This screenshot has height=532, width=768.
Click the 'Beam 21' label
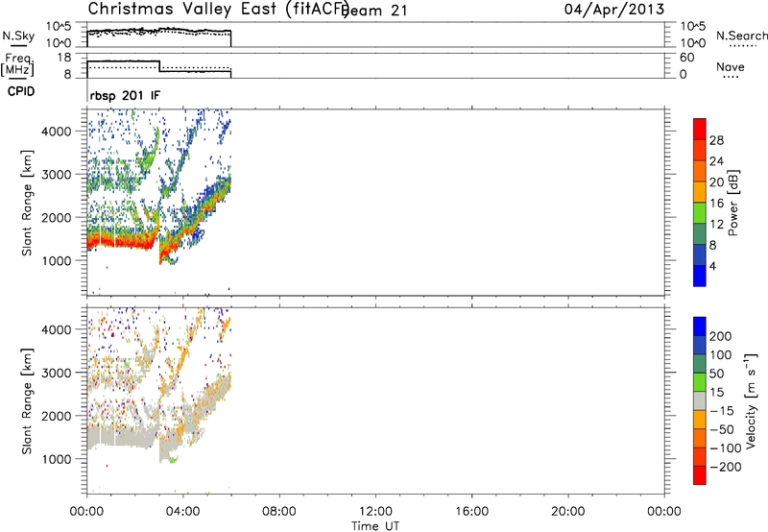(375, 11)
